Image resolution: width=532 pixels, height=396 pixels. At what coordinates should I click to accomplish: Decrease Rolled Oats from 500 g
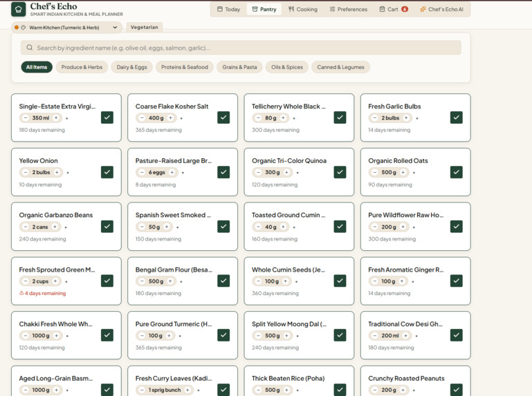coord(374,172)
